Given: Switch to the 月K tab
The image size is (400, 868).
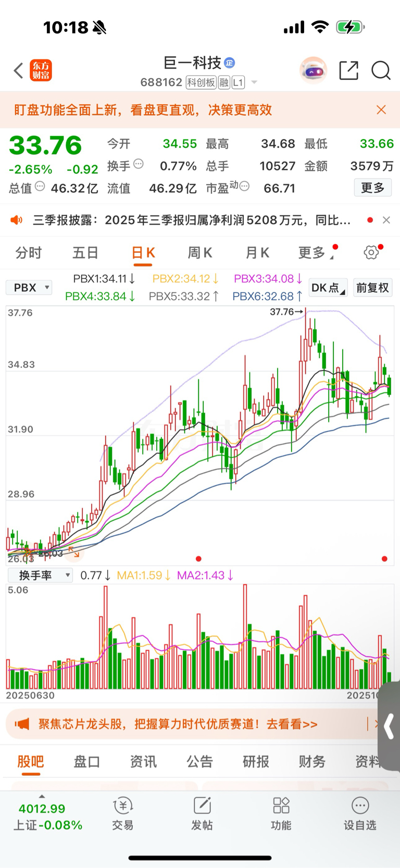Looking at the screenshot, I should point(257,253).
